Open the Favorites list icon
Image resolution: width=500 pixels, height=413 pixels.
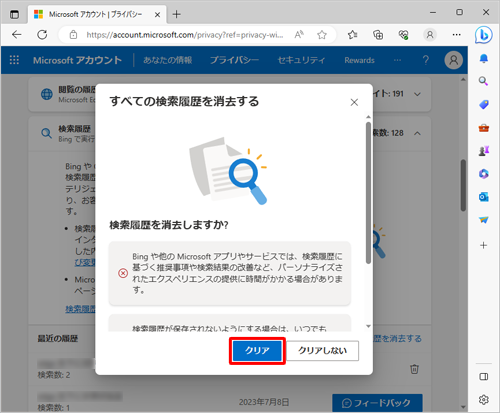[352, 35]
